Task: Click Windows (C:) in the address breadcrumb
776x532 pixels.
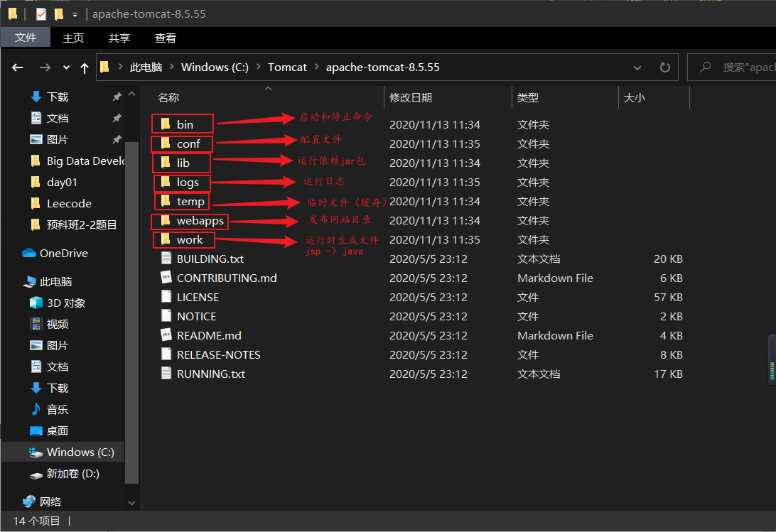Action: pyautogui.click(x=215, y=67)
